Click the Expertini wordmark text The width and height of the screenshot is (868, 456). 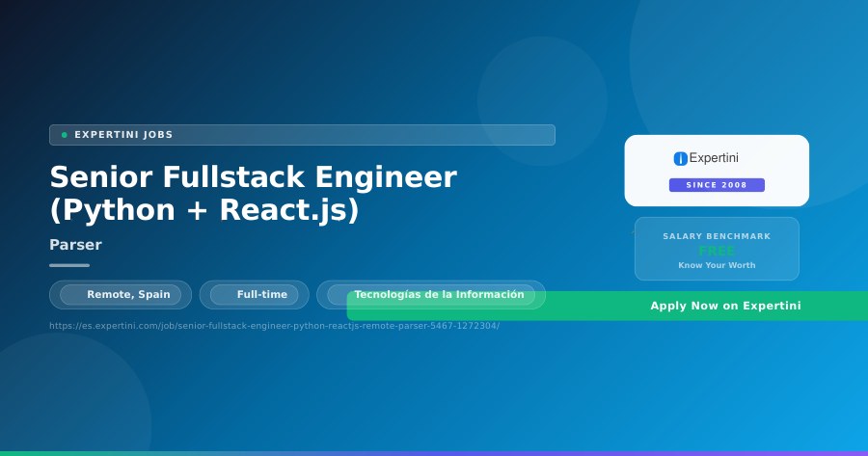click(x=714, y=158)
